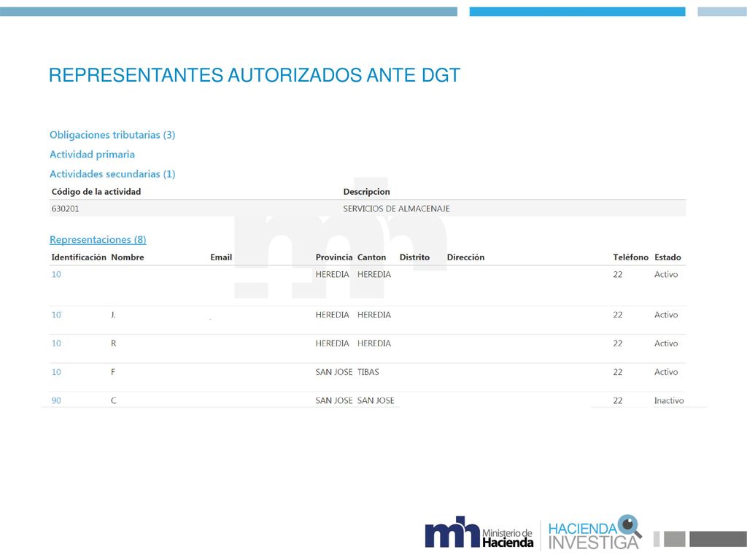The width and height of the screenshot is (747, 560).
Task: Expand Obligaciones tributarias (3) section
Action: (x=112, y=135)
